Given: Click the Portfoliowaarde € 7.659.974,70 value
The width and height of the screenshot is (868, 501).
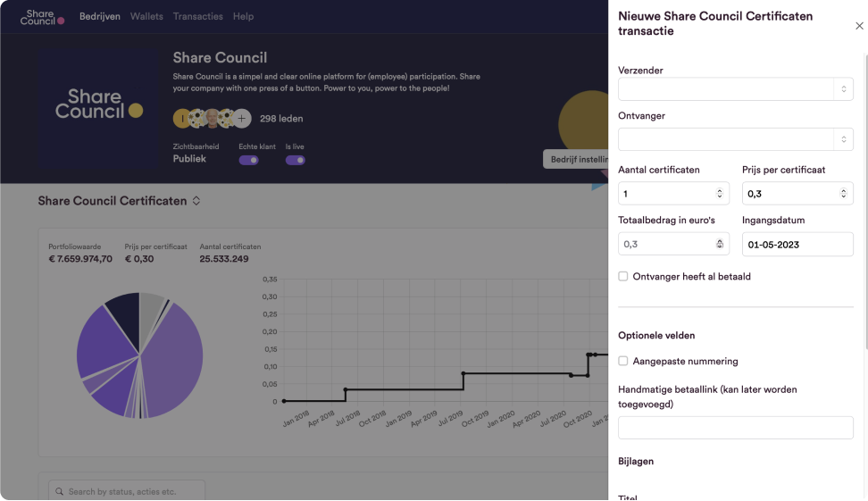Looking at the screenshot, I should tap(80, 259).
